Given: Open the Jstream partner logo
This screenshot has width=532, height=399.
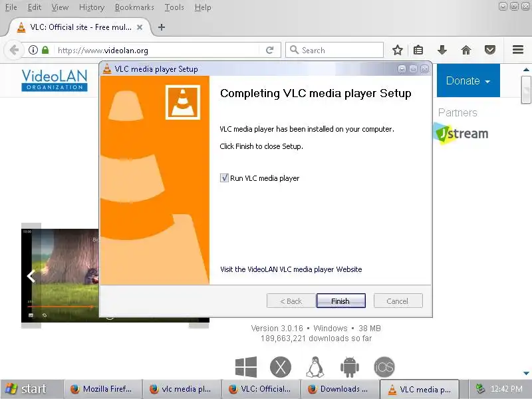Looking at the screenshot, I should point(462,134).
